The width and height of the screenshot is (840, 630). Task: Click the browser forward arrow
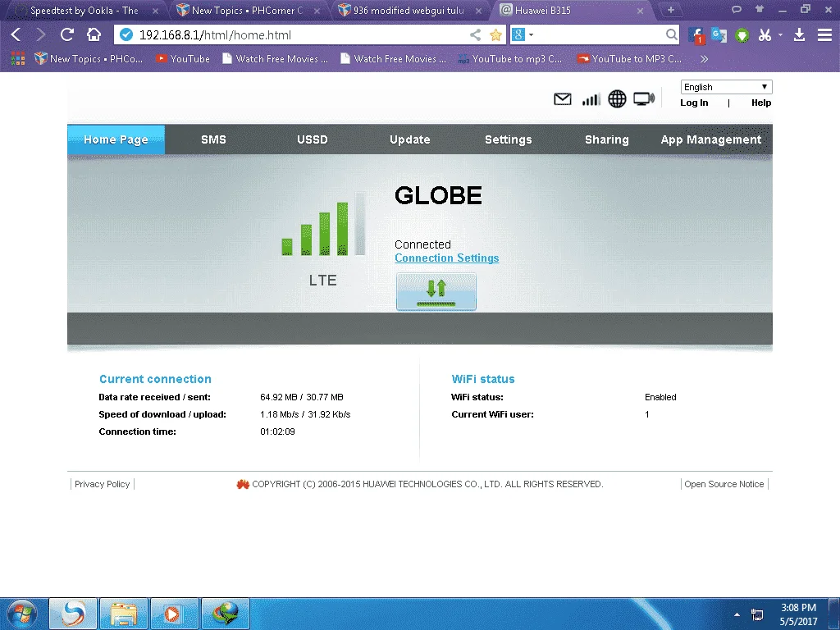coord(41,34)
